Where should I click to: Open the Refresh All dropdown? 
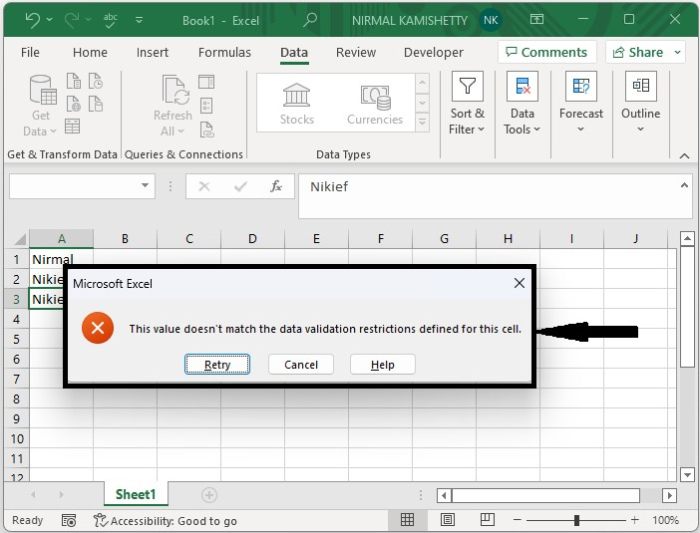173,105
